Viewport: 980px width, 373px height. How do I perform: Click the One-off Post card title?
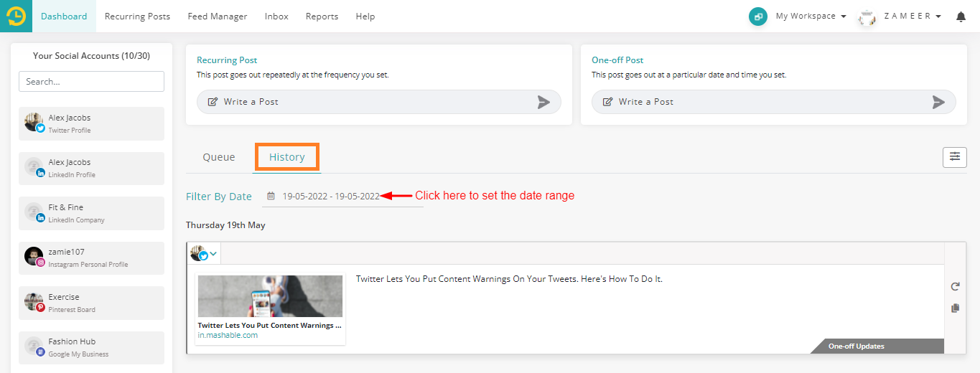tap(617, 60)
